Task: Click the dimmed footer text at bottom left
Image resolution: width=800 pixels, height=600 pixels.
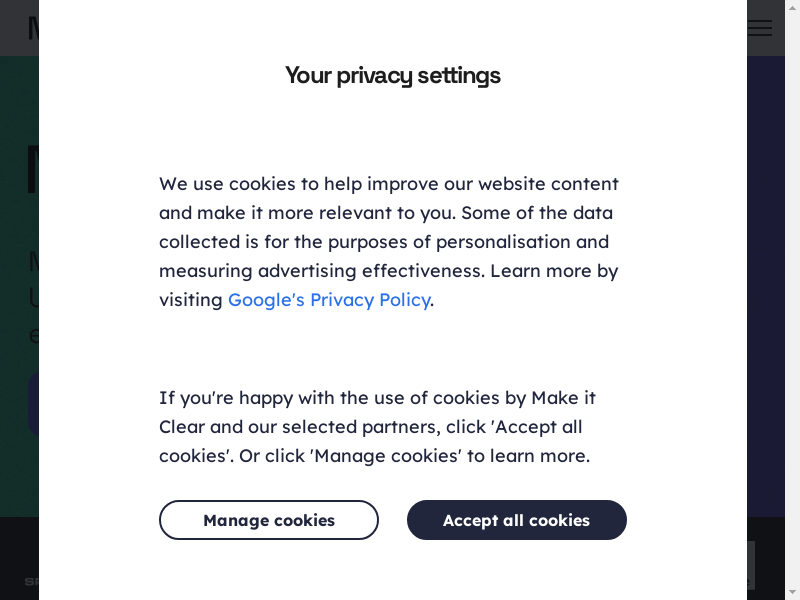Action: pyautogui.click(x=31, y=581)
